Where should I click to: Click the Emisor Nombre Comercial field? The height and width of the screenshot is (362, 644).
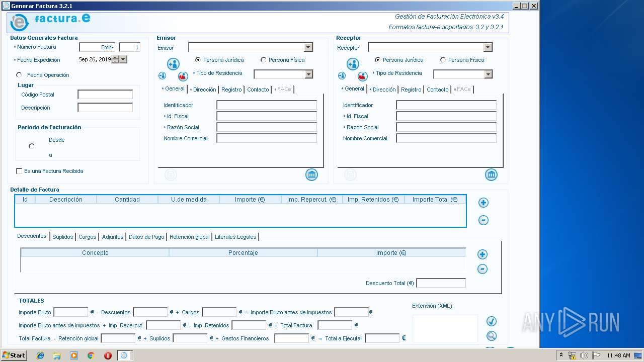point(267,138)
